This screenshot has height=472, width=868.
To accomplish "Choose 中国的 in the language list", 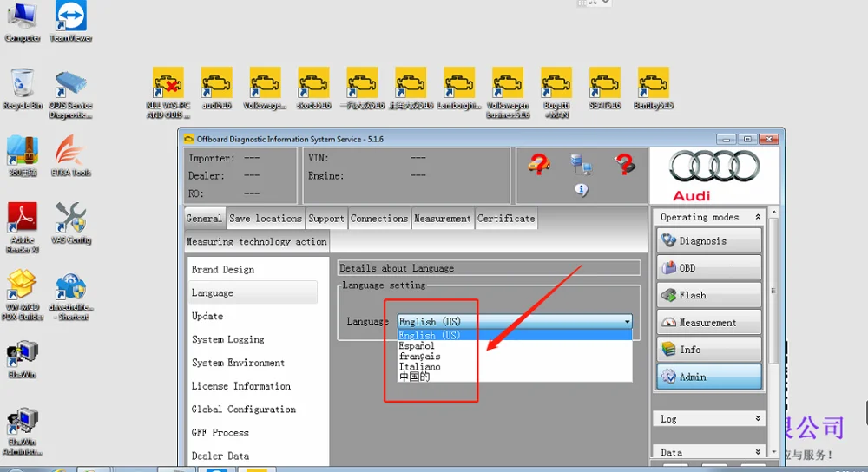I will [x=515, y=377].
